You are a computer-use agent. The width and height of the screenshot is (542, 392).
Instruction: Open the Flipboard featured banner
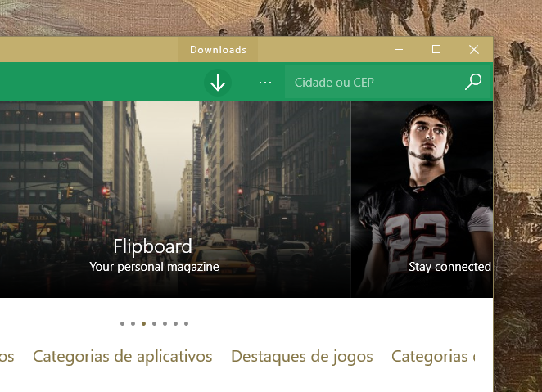(175, 200)
